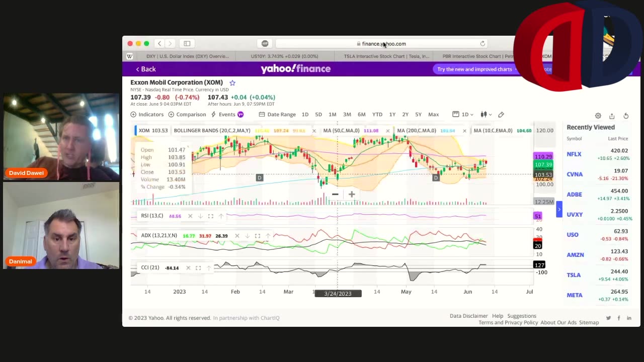The image size is (644, 362).
Task: Reset the chart with the refresh icon
Action: (626, 116)
